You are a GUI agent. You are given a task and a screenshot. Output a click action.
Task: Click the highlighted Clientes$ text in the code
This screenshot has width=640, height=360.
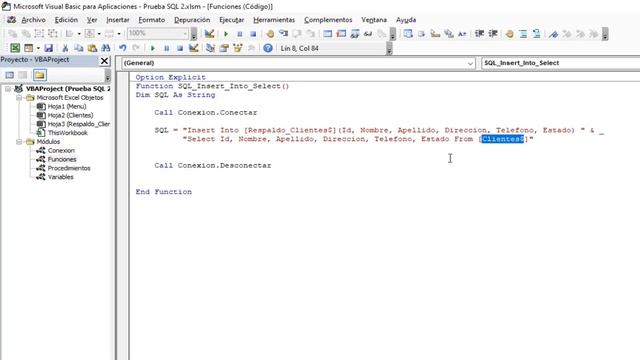pyautogui.click(x=502, y=139)
